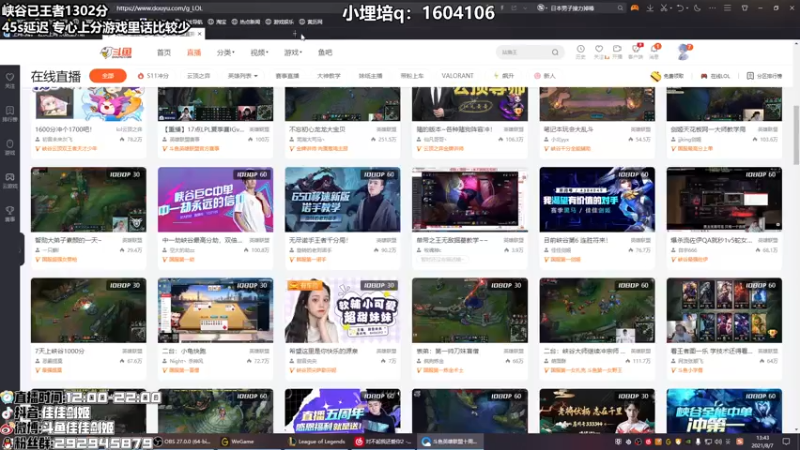Select the 新人 newcomers filter
Viewport: 800px width, 450px height.
(x=544, y=76)
